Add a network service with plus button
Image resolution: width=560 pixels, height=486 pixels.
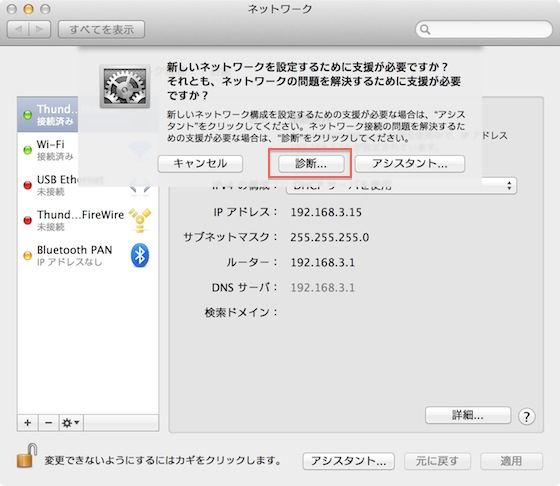tap(28, 423)
